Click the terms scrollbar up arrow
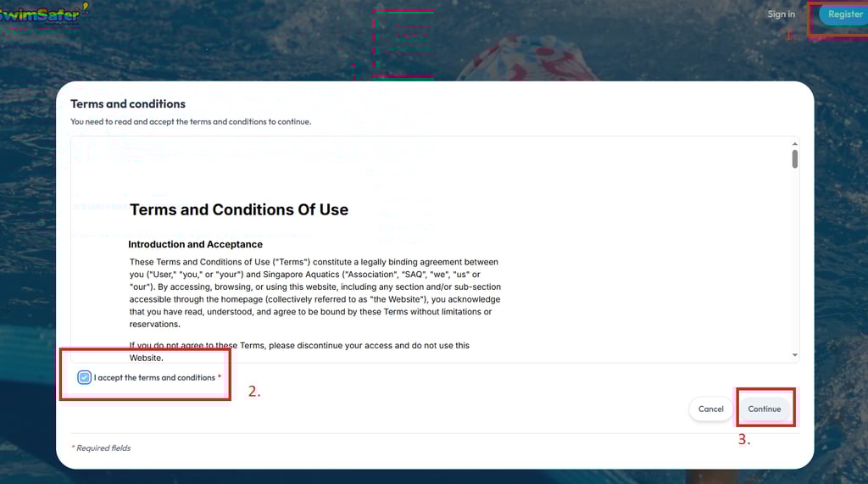Image resolution: width=868 pixels, height=484 pixels. (x=795, y=144)
